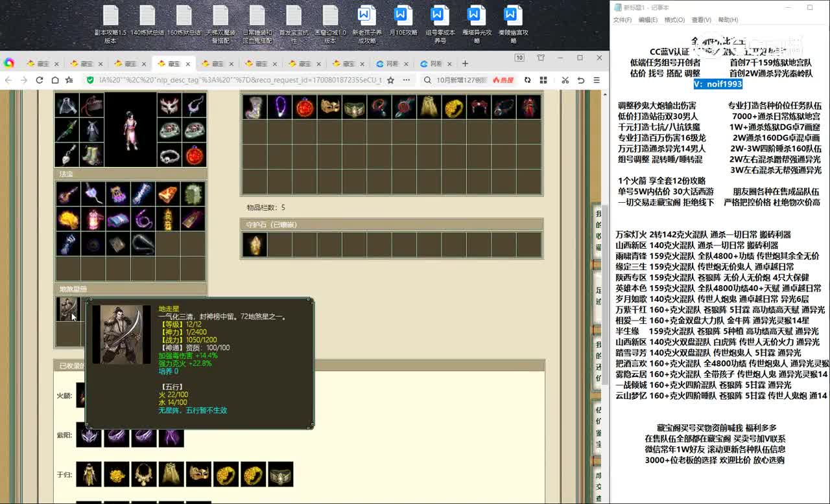Open Notepad 帮助(H) menu

(x=728, y=20)
